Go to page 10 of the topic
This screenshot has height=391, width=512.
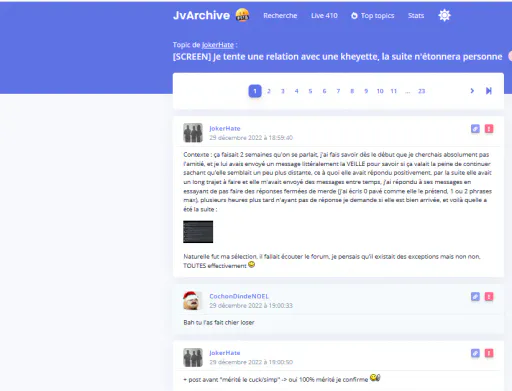click(380, 91)
